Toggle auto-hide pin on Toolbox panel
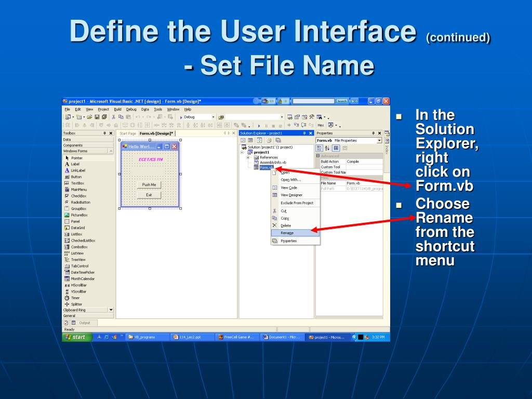The height and width of the screenshot is (399, 532). [x=105, y=134]
